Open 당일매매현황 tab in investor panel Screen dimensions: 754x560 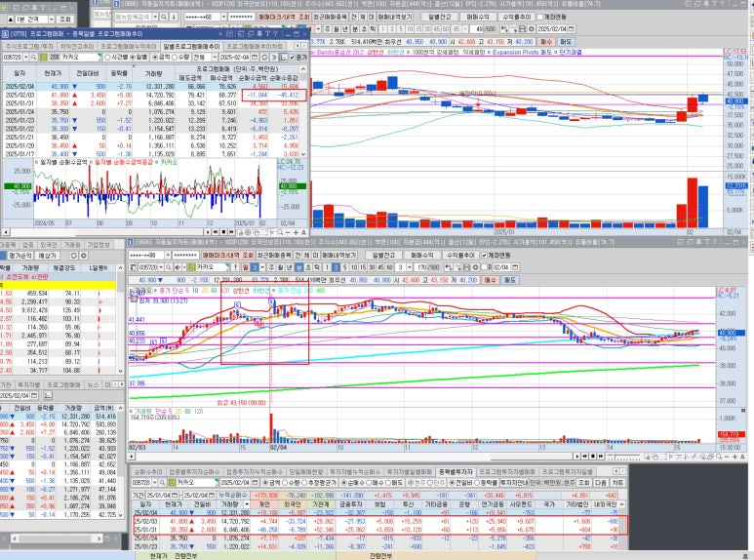pyautogui.click(x=306, y=472)
